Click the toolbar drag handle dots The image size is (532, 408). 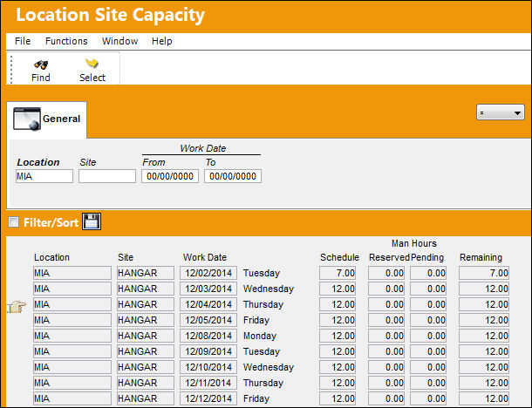pyautogui.click(x=11, y=70)
